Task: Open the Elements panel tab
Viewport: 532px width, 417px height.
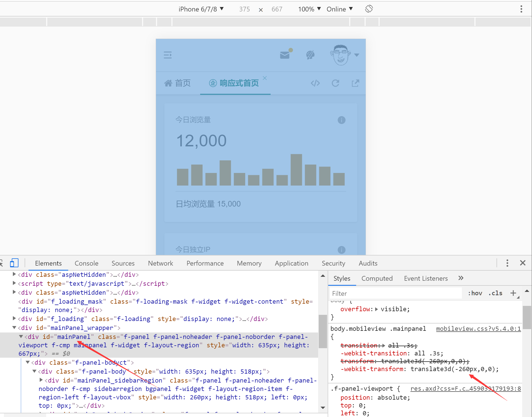Action: [x=48, y=263]
